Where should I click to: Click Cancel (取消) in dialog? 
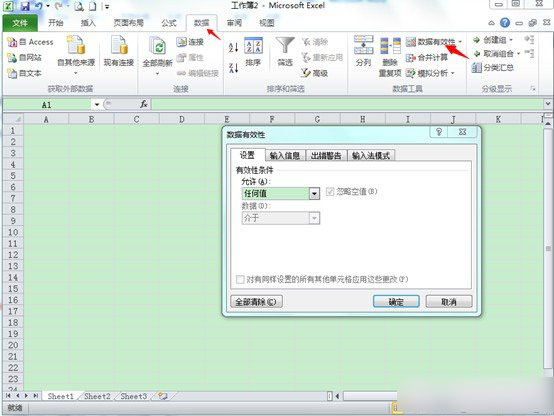click(x=449, y=302)
